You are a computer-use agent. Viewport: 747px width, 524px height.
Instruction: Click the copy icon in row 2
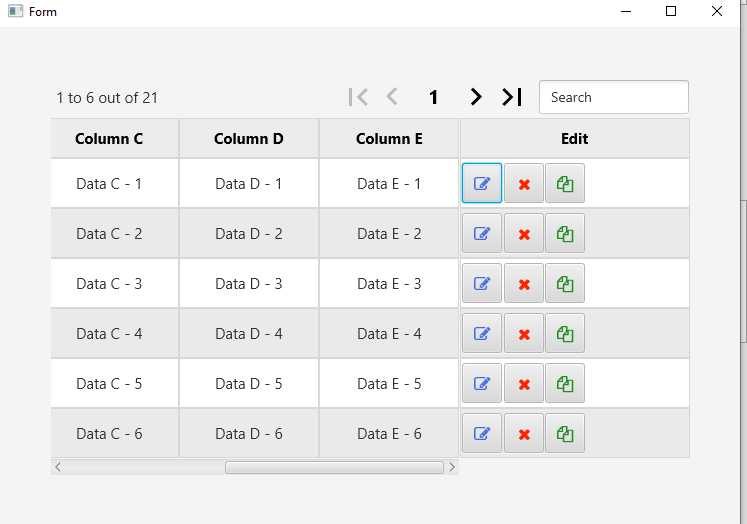click(x=565, y=234)
